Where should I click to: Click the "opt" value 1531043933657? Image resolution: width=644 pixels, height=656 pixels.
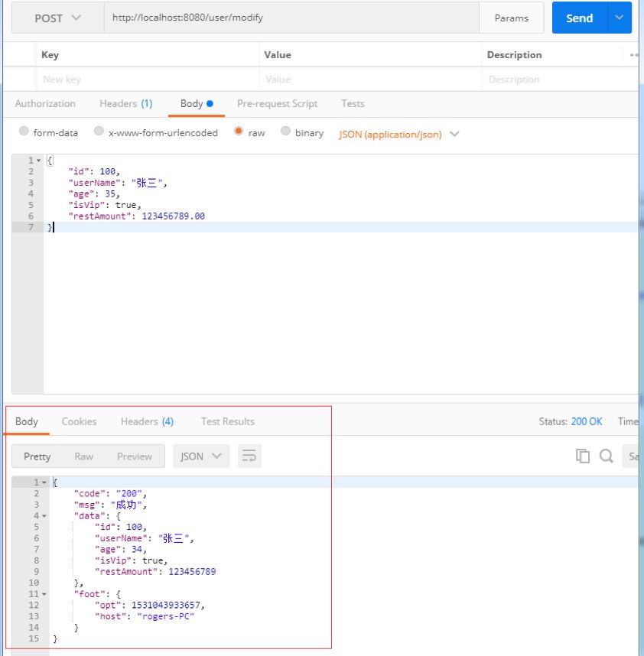(x=166, y=606)
